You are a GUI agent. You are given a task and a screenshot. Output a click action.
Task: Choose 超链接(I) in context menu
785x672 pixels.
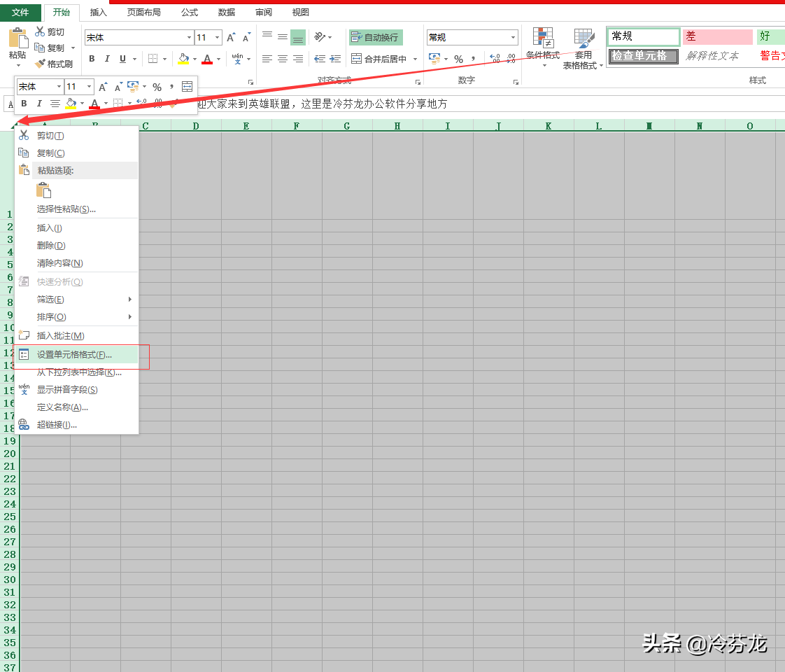pyautogui.click(x=76, y=425)
